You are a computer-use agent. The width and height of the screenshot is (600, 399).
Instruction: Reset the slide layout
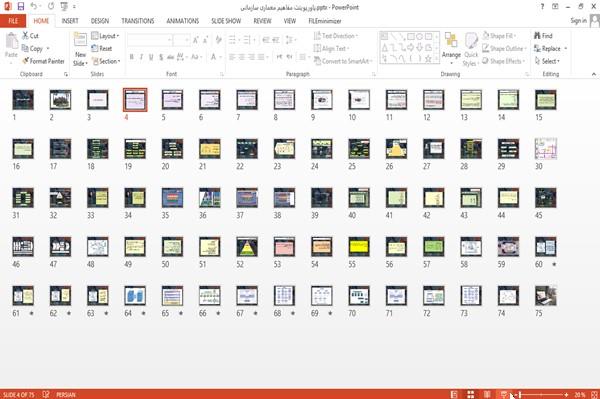(x=102, y=48)
